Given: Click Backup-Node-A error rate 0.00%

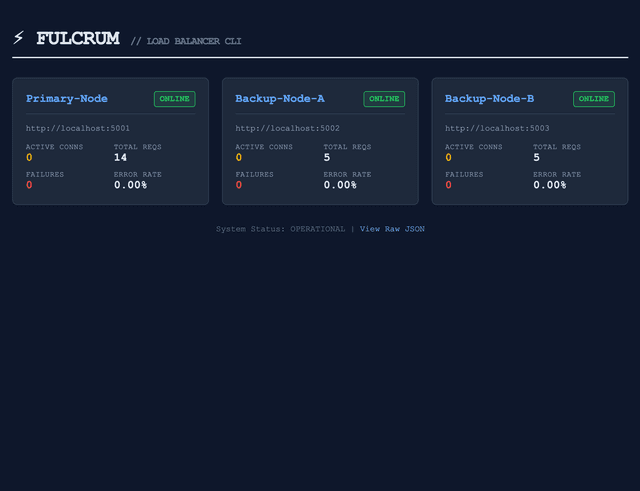Looking at the screenshot, I should click(x=340, y=185).
